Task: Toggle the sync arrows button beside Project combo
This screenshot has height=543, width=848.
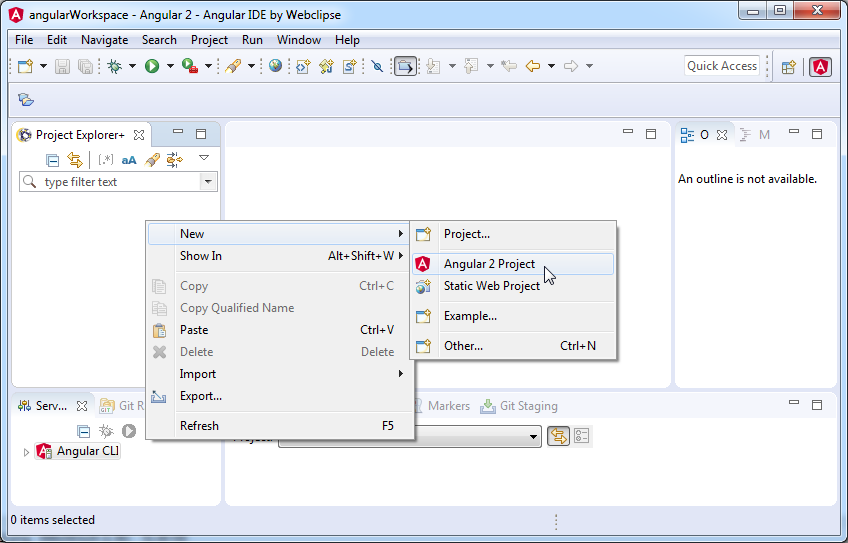Action: click(559, 436)
